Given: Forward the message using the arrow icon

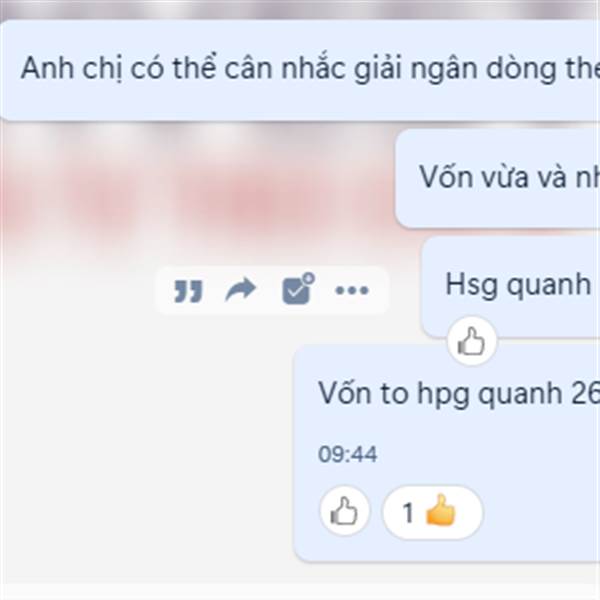Looking at the screenshot, I should click(241, 290).
